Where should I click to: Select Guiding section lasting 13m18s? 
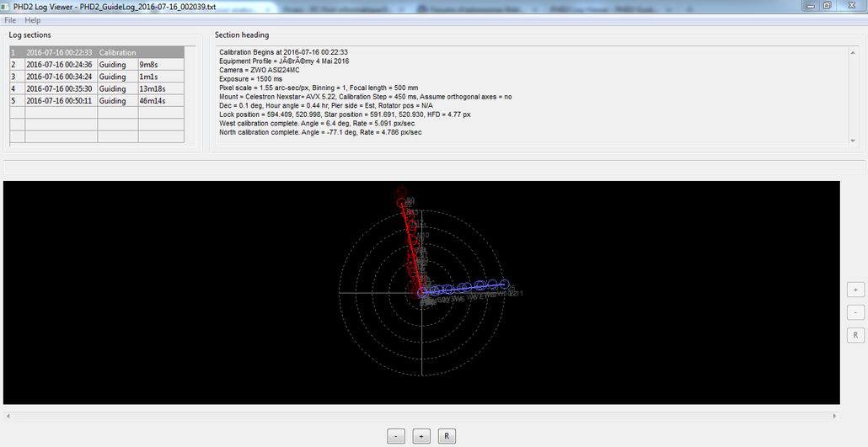pos(97,88)
